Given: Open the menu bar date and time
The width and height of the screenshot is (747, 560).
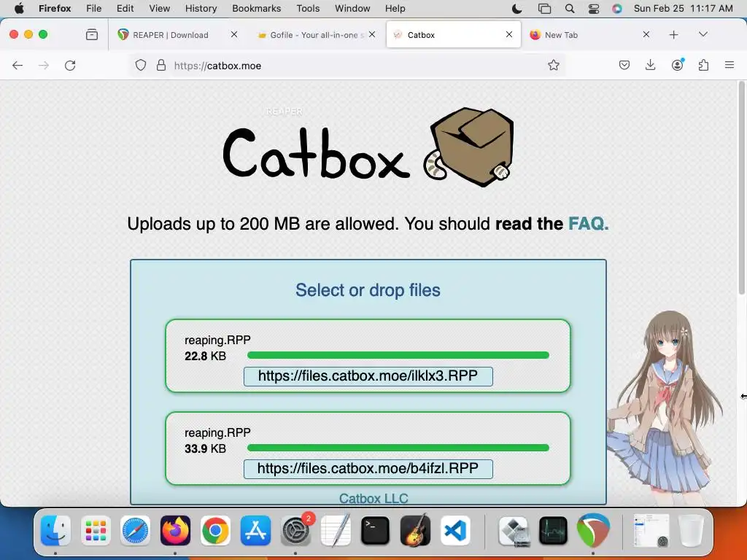Looking at the screenshot, I should tap(683, 9).
